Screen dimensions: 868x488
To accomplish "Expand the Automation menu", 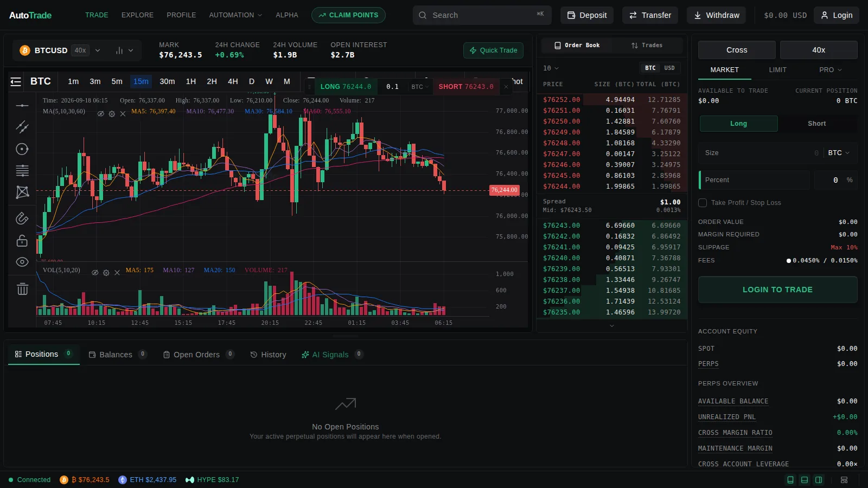I will pyautogui.click(x=235, y=15).
